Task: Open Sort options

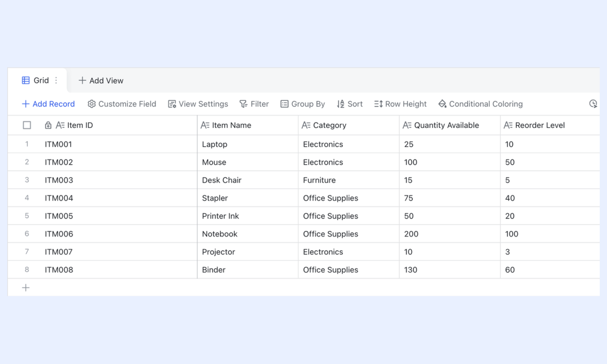Action: pyautogui.click(x=350, y=104)
